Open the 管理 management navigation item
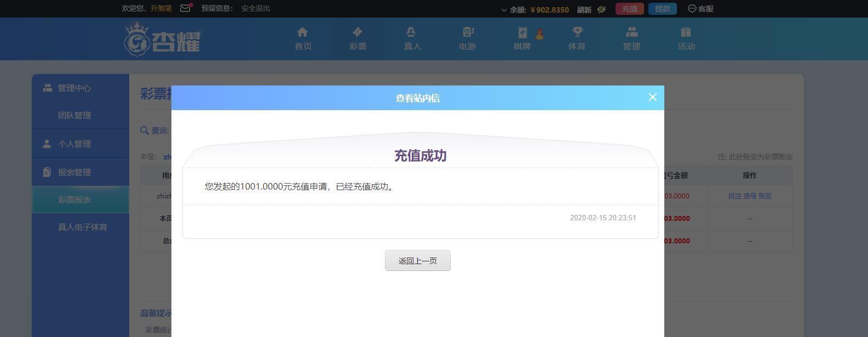Screen dimensions: 868x337 point(631,39)
